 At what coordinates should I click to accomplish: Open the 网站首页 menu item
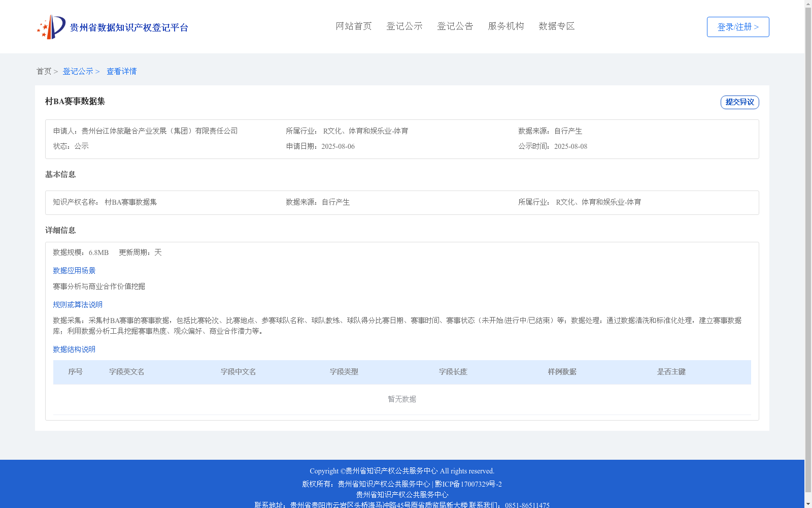click(353, 26)
